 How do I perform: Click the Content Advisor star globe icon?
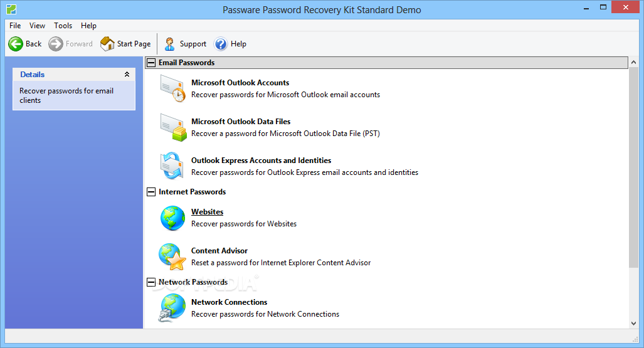pos(172,256)
